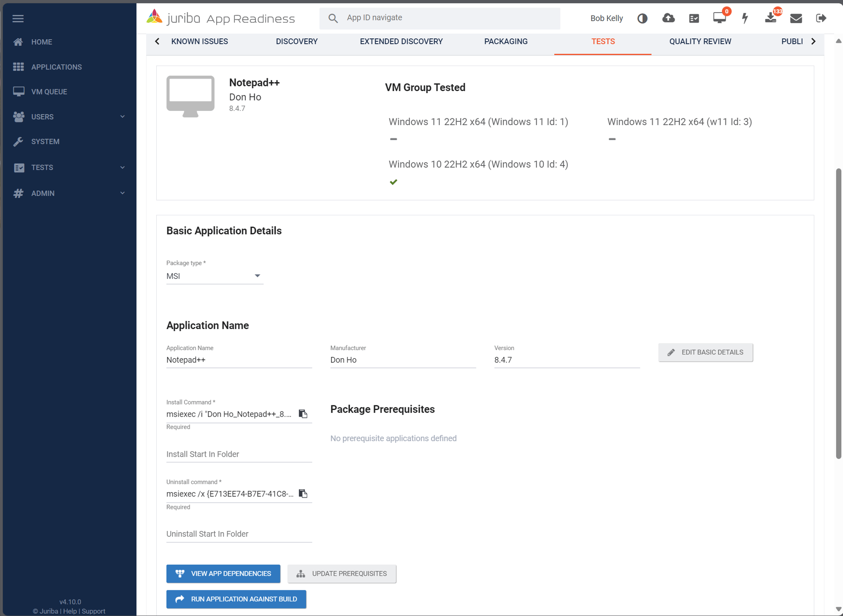Open the Juriba footer link
The height and width of the screenshot is (616, 843).
[x=48, y=611]
